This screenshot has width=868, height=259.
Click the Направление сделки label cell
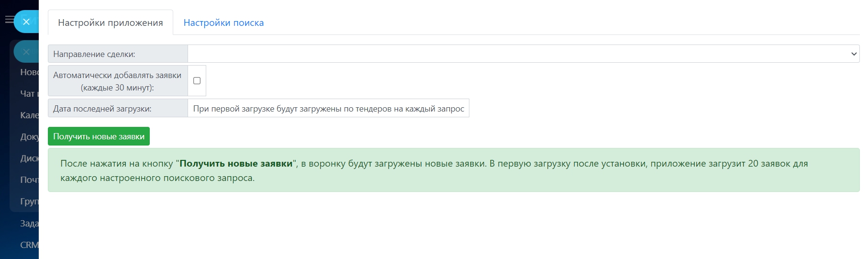click(x=118, y=54)
